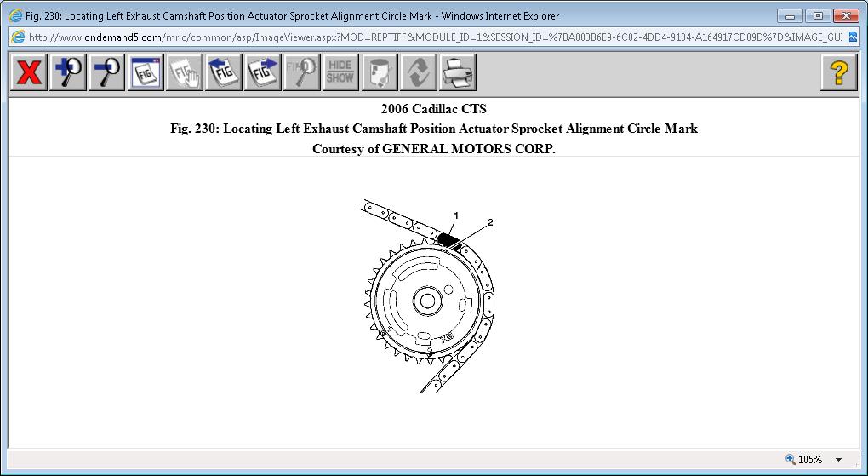This screenshot has width=868, height=476.
Task: Click the 'Fig. 230: Locating Left Exhaust' caption
Action: (x=434, y=129)
